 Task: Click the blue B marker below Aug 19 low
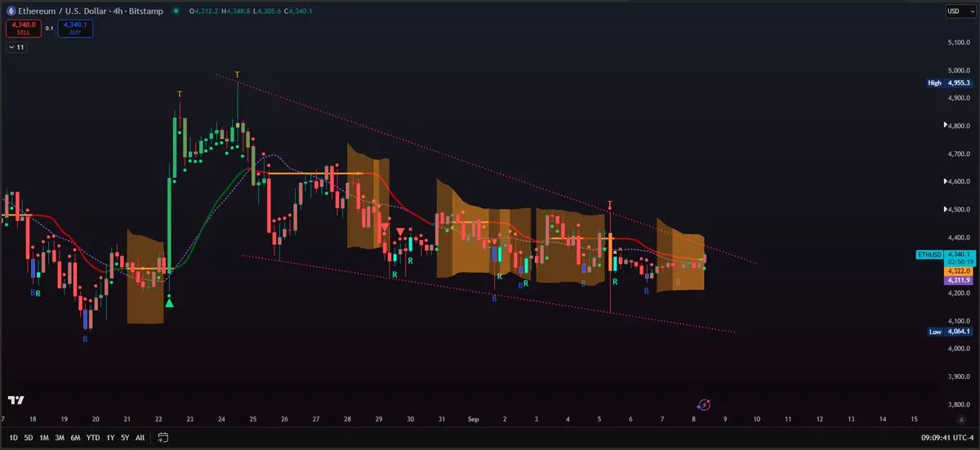(85, 339)
